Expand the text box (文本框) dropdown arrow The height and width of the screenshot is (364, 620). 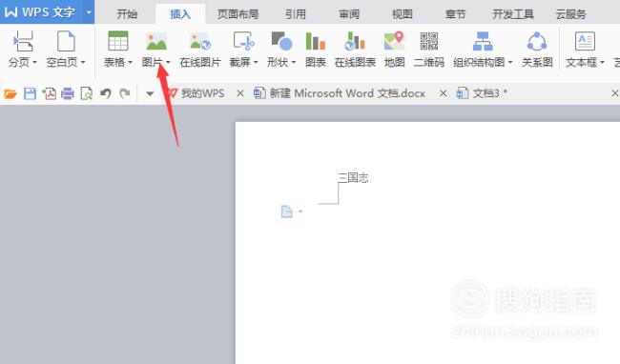pos(602,62)
